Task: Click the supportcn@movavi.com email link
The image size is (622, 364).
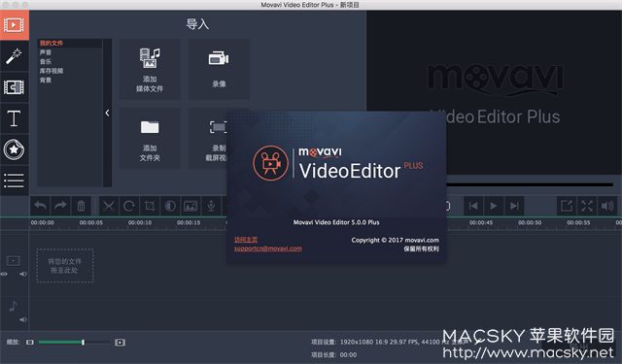Action: tap(268, 248)
